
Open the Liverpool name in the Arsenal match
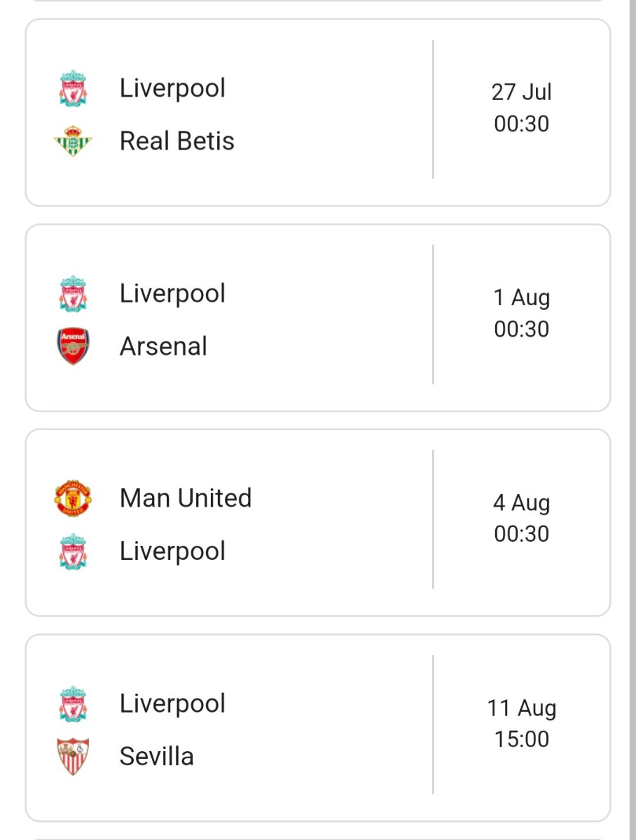pyautogui.click(x=173, y=294)
